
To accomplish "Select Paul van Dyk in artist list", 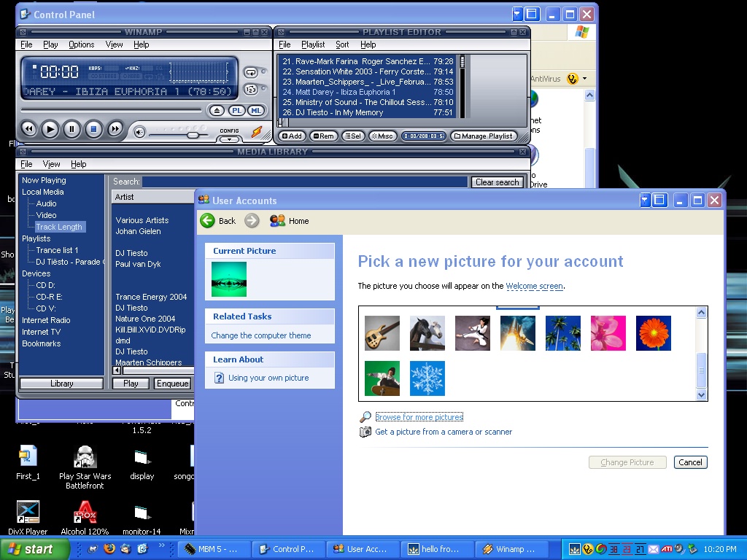I will click(138, 264).
